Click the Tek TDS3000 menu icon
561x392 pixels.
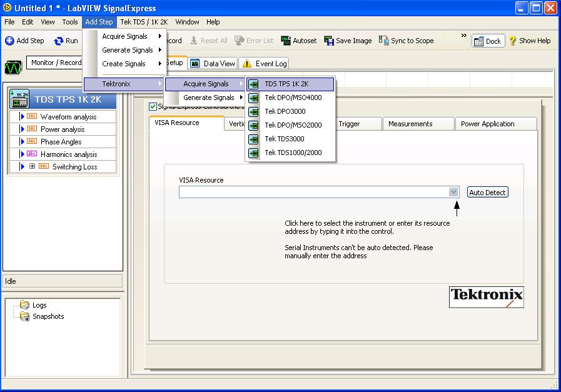pos(253,139)
